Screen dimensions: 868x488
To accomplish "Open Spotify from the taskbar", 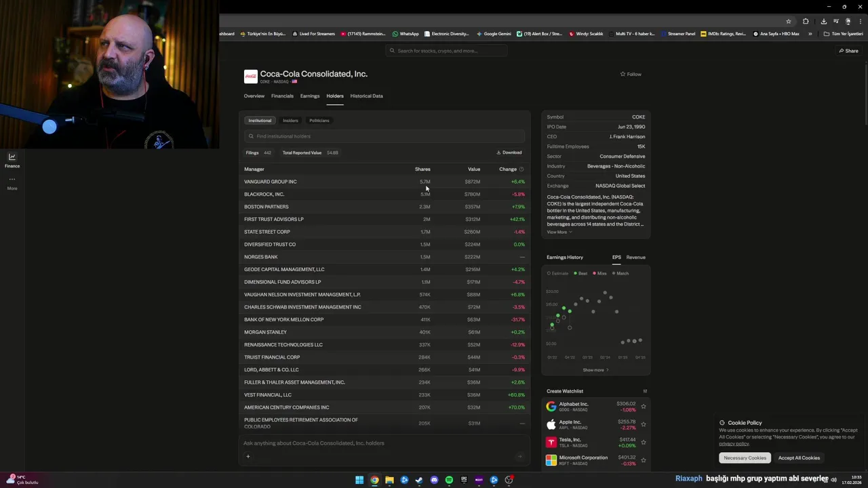I will coord(449,480).
